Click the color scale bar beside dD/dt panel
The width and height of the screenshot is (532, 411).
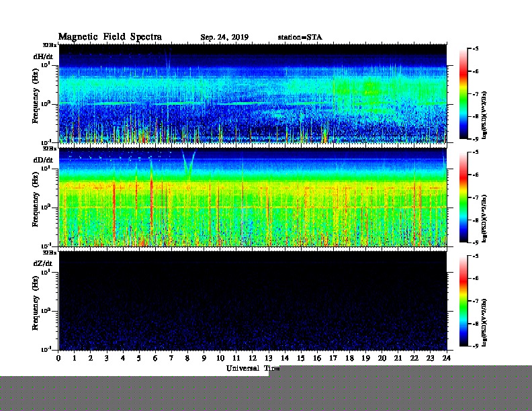[463, 197]
